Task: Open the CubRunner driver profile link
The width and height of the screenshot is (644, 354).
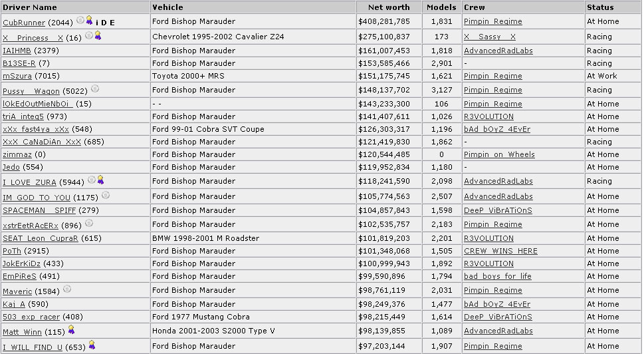Action: (x=24, y=23)
